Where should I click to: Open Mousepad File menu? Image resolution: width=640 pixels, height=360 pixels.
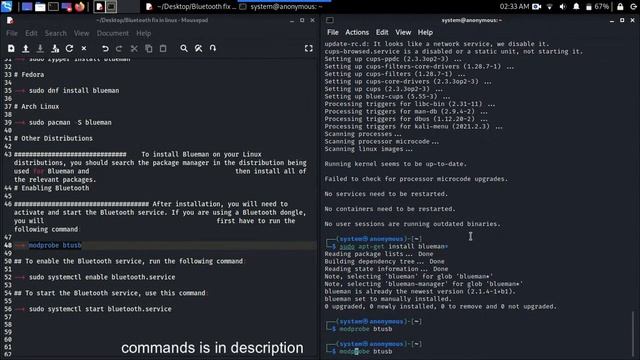pyautogui.click(x=12, y=33)
